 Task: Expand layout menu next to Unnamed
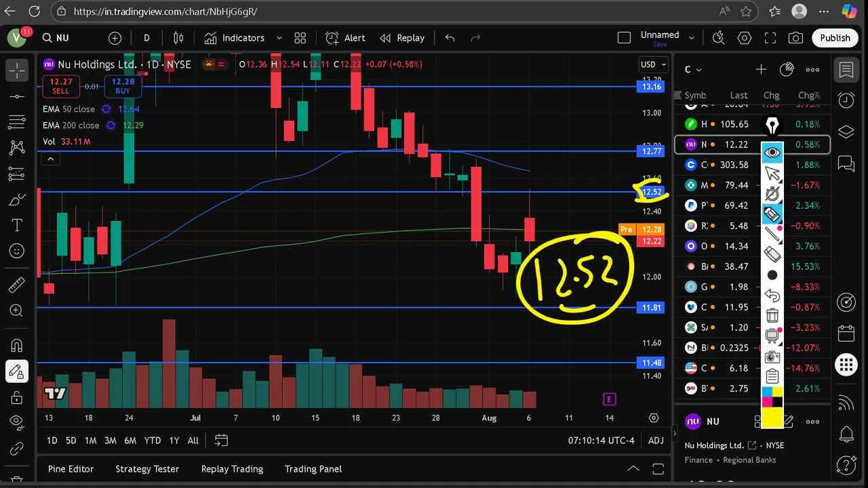(x=692, y=38)
